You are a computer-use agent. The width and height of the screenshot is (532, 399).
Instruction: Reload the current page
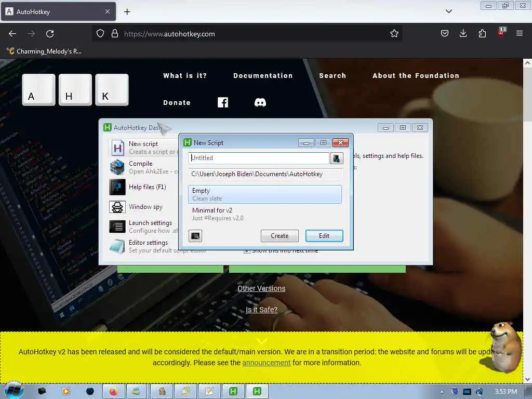tap(50, 34)
